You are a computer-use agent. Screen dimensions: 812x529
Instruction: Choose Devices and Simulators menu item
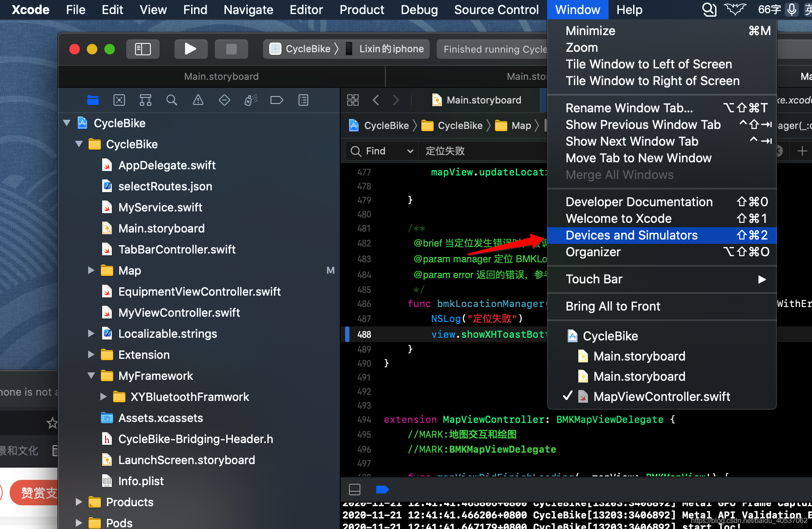tap(662, 236)
